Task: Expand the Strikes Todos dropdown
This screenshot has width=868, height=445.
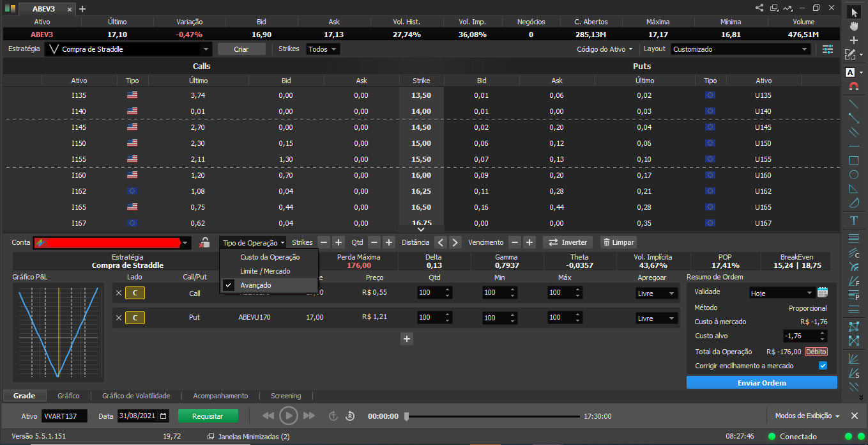Action: [323, 49]
